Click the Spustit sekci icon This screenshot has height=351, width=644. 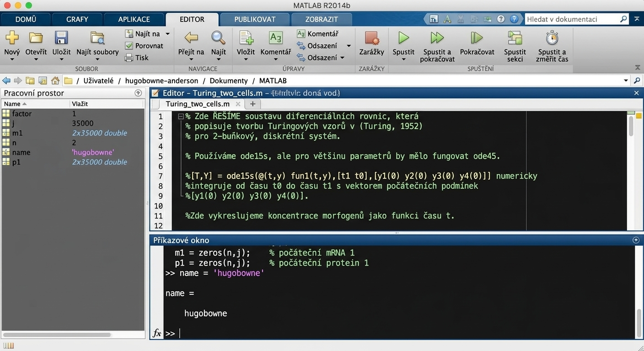click(515, 37)
